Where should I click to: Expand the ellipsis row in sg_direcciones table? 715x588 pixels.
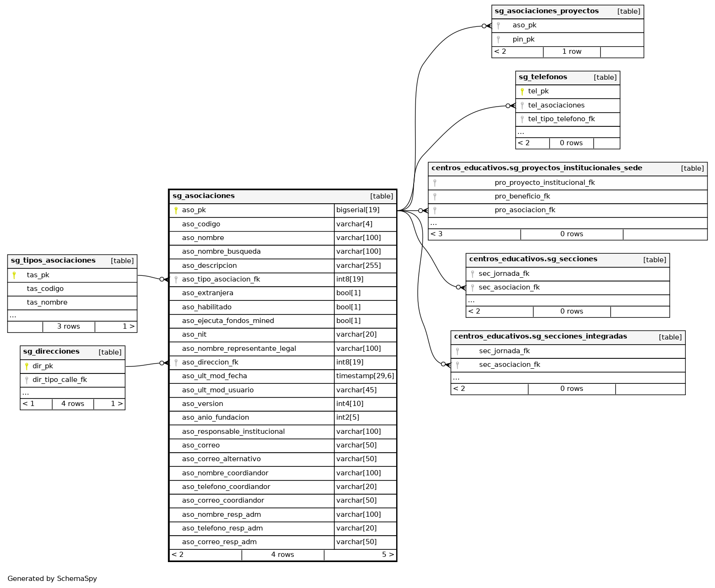[x=25, y=393]
